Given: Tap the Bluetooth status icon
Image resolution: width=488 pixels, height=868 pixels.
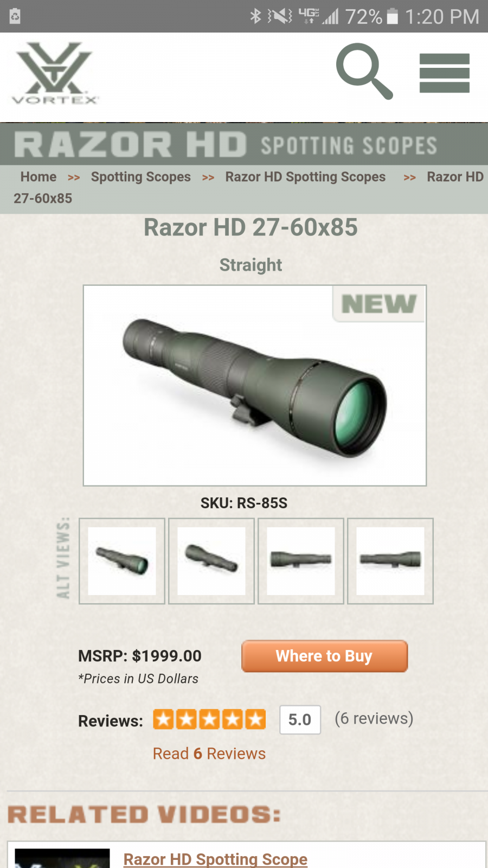Looking at the screenshot, I should click(255, 16).
